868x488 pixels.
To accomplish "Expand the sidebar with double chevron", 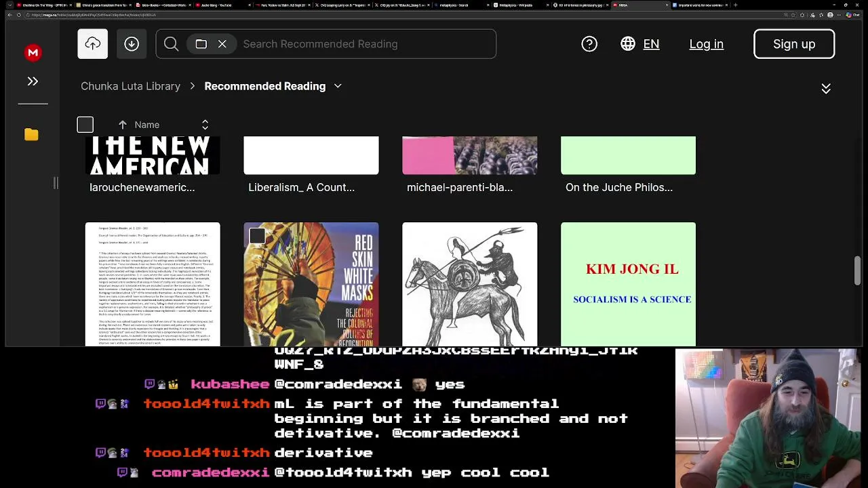I will (x=33, y=81).
